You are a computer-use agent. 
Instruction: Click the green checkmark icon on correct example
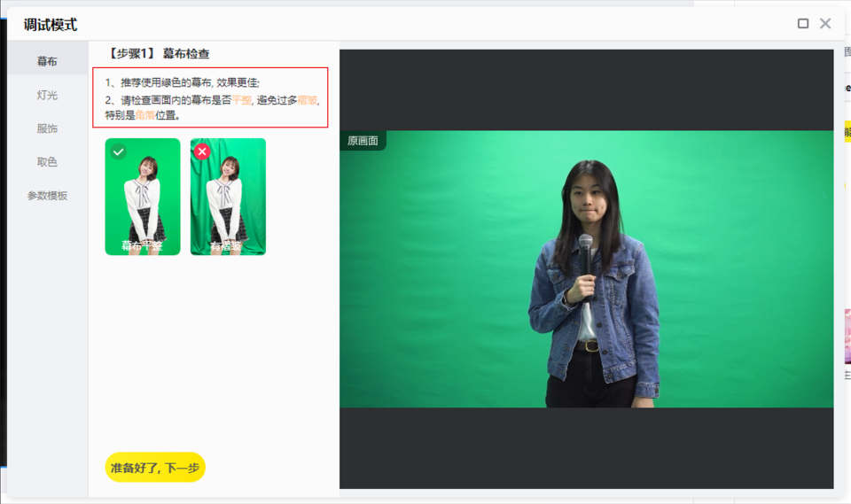(x=118, y=151)
